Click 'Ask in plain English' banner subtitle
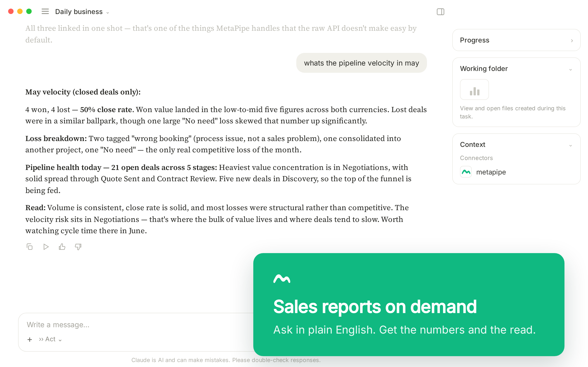This screenshot has height=367, width=588. tap(404, 330)
